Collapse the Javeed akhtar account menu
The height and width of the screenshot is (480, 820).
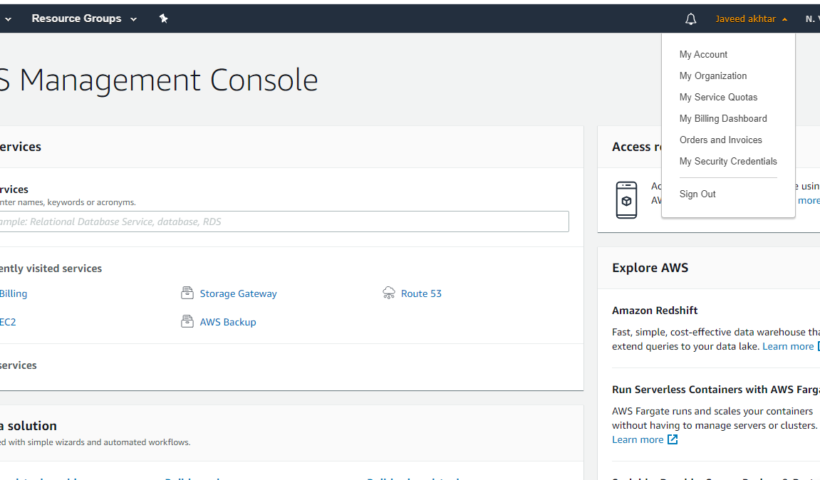pos(751,19)
